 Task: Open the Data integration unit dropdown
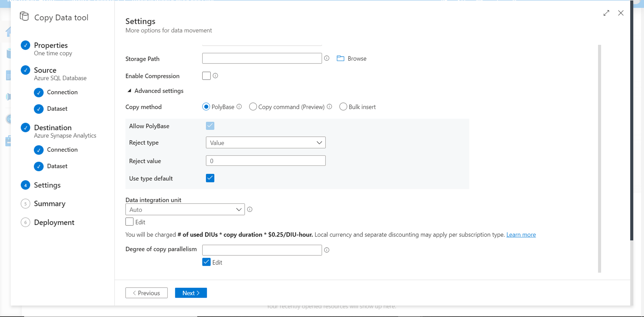tap(185, 210)
